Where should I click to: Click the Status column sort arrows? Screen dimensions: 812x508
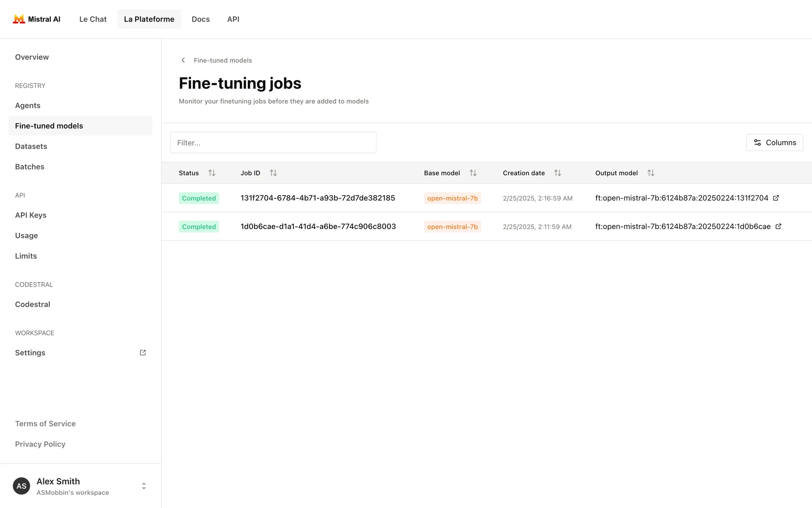pos(212,173)
